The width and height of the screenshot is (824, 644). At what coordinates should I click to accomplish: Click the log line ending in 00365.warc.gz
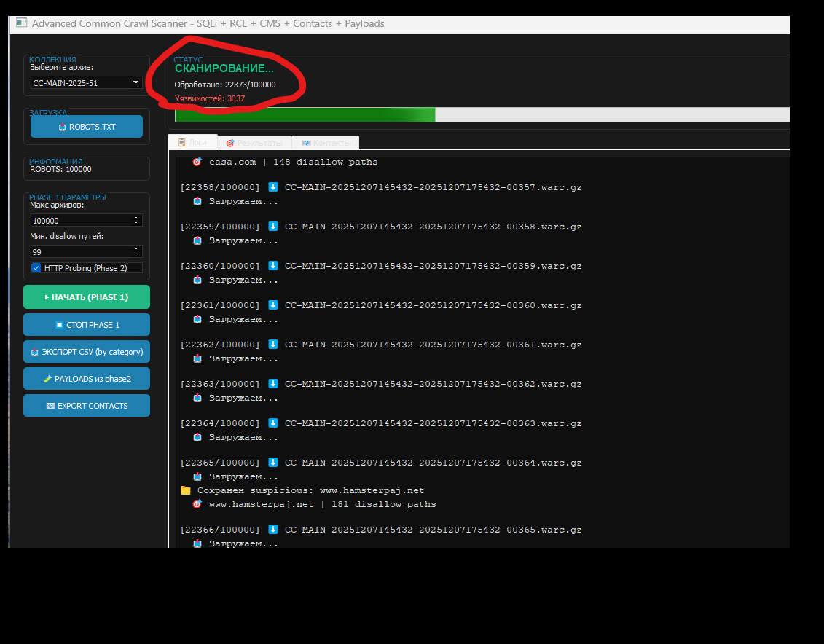tap(381, 530)
